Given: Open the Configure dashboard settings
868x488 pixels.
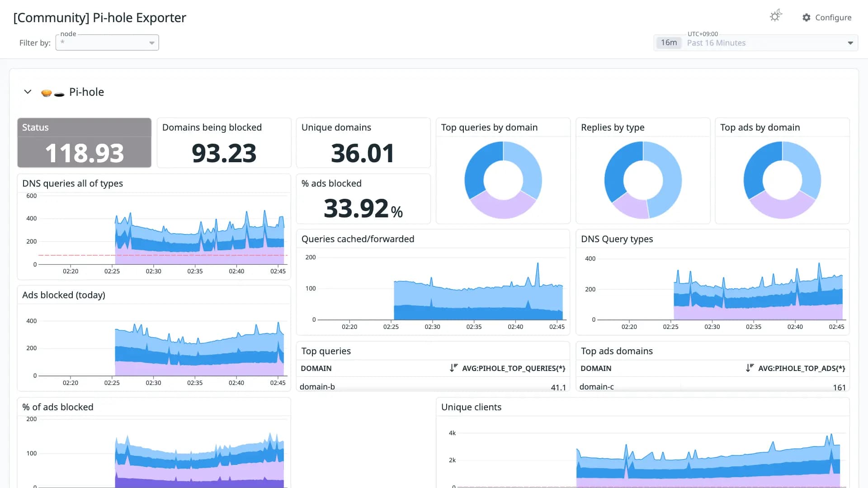Looking at the screenshot, I should coord(827,18).
